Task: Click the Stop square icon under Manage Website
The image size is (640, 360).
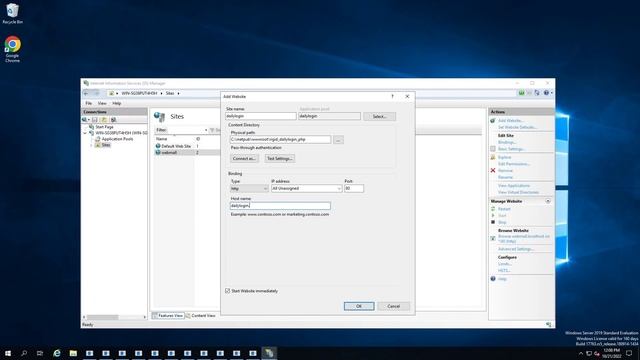Action: 493,222
